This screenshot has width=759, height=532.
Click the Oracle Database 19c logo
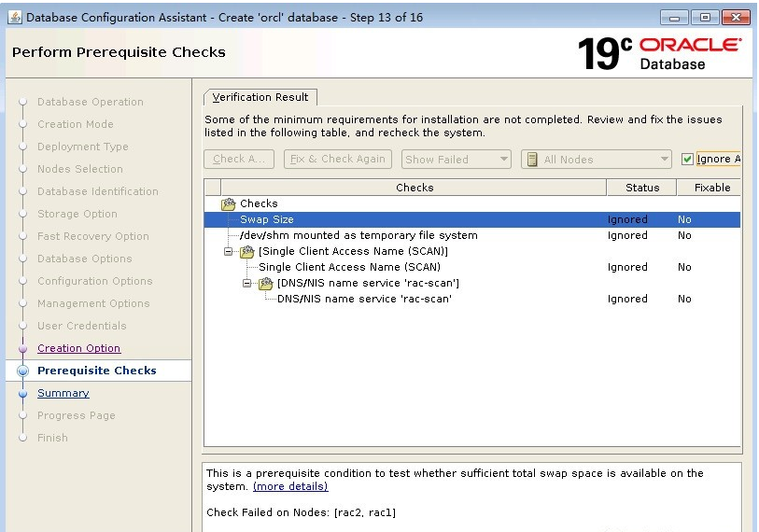coord(659,53)
